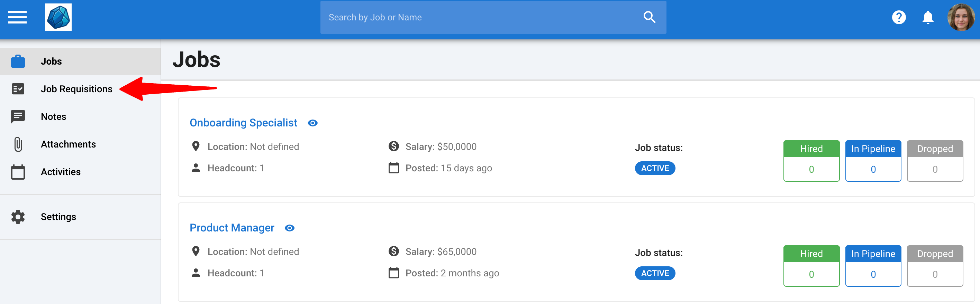980x304 pixels.
Task: Open the notifications bell
Action: pos(928,18)
